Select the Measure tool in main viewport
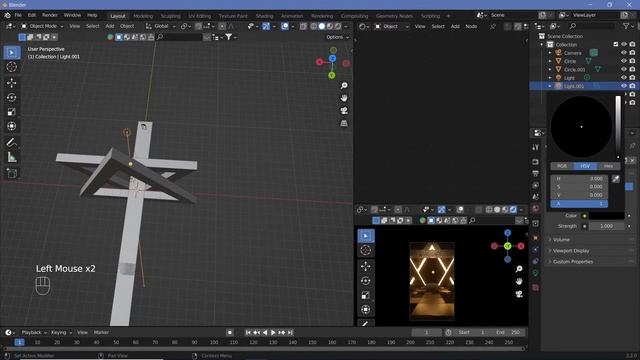640x360 pixels. (x=11, y=157)
